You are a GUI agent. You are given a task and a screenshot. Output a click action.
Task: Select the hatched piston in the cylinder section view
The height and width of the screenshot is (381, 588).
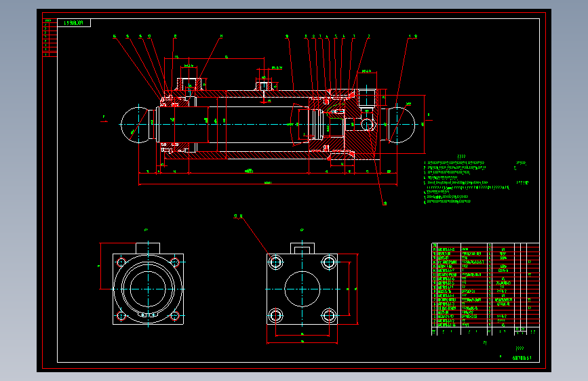pos(327,124)
